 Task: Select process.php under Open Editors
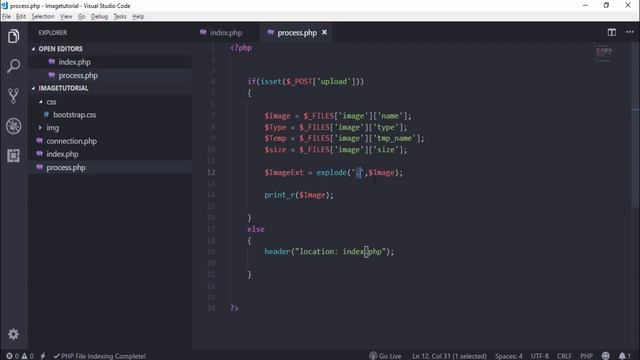(x=78, y=76)
